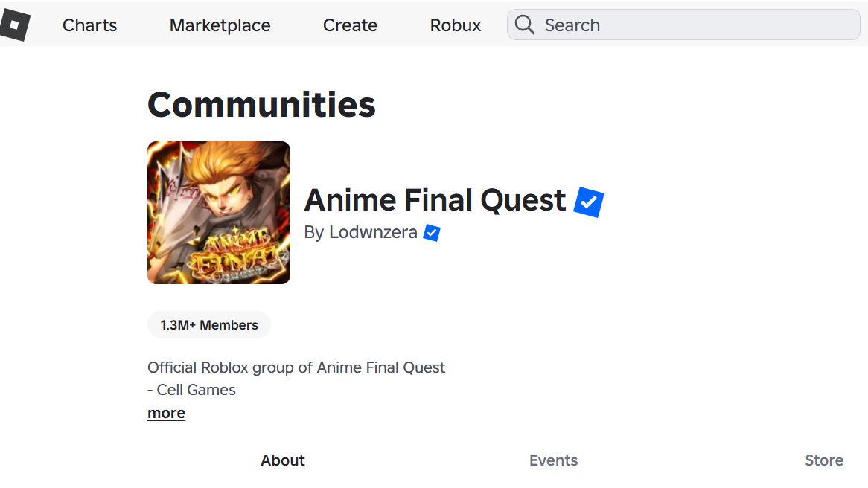The width and height of the screenshot is (868, 488).
Task: Go to the Marketplace
Action: tap(220, 25)
